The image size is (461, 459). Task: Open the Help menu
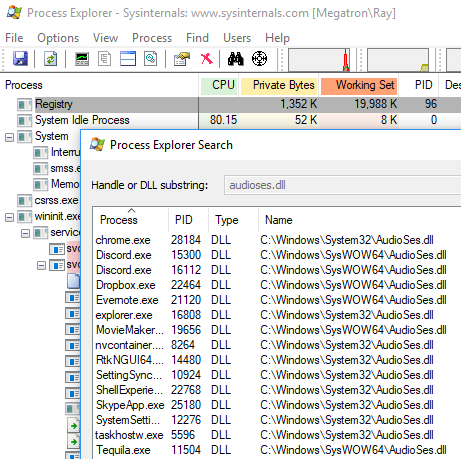pyautogui.click(x=277, y=38)
